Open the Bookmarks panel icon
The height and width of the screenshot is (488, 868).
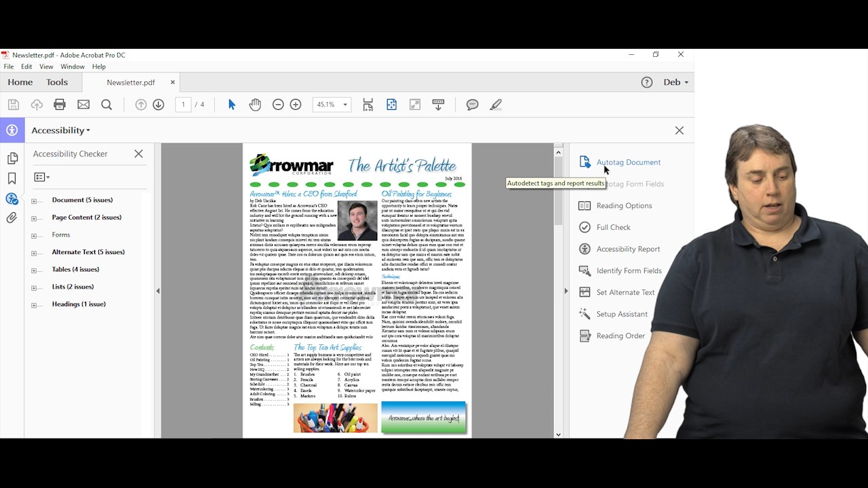point(12,179)
